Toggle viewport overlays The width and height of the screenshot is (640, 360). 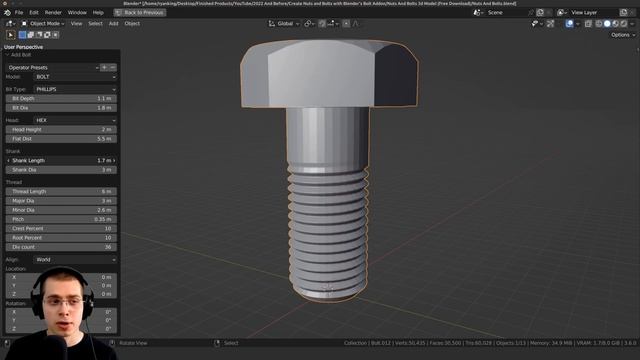point(569,24)
